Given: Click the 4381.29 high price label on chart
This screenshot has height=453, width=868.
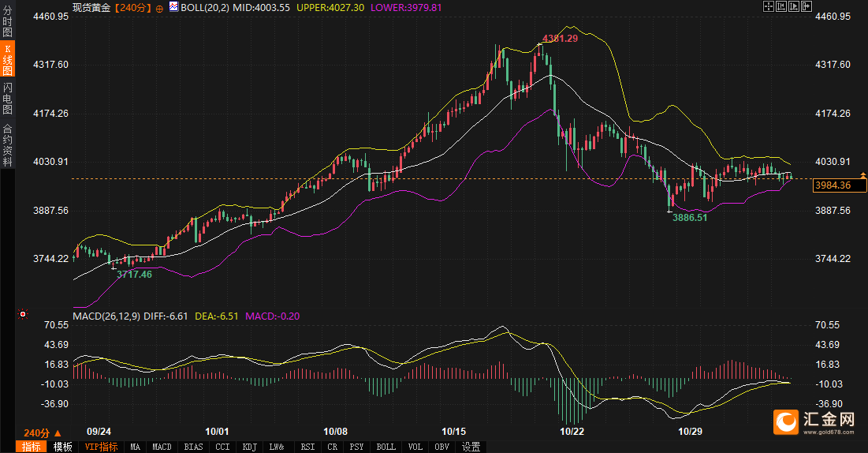Looking at the screenshot, I should [558, 38].
